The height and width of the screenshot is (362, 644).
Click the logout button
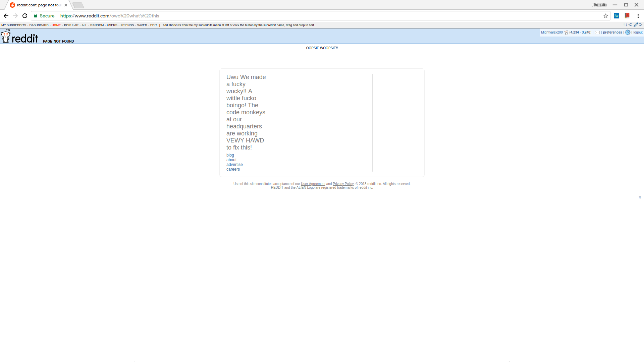[x=638, y=32]
